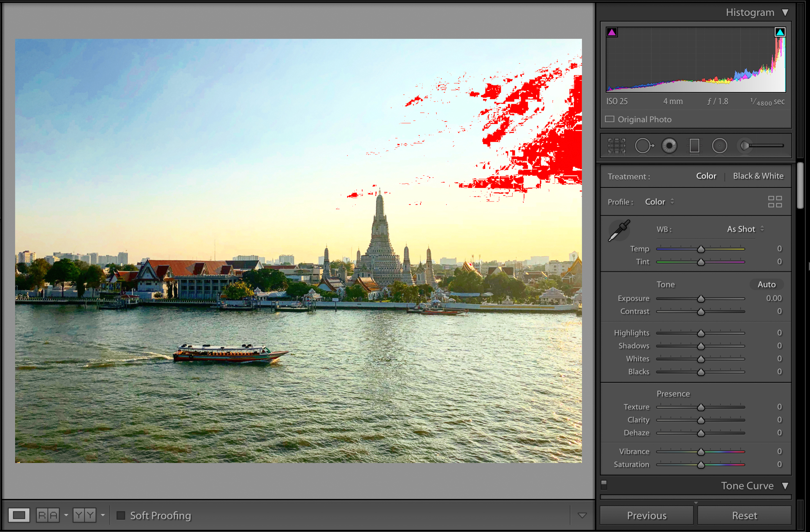Screen dimensions: 810x532
Task: Select the Radial Filter tool
Action: [720, 146]
